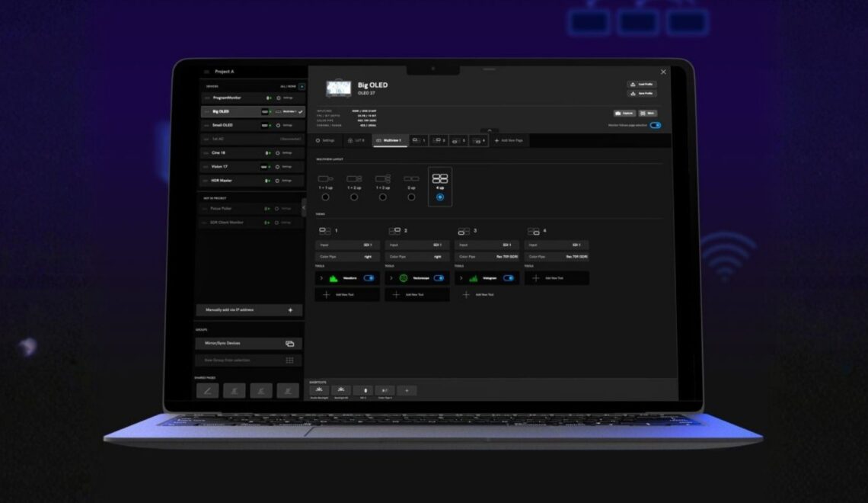This screenshot has height=503, width=868.
Task: Click Add New Page button
Action: (x=509, y=141)
